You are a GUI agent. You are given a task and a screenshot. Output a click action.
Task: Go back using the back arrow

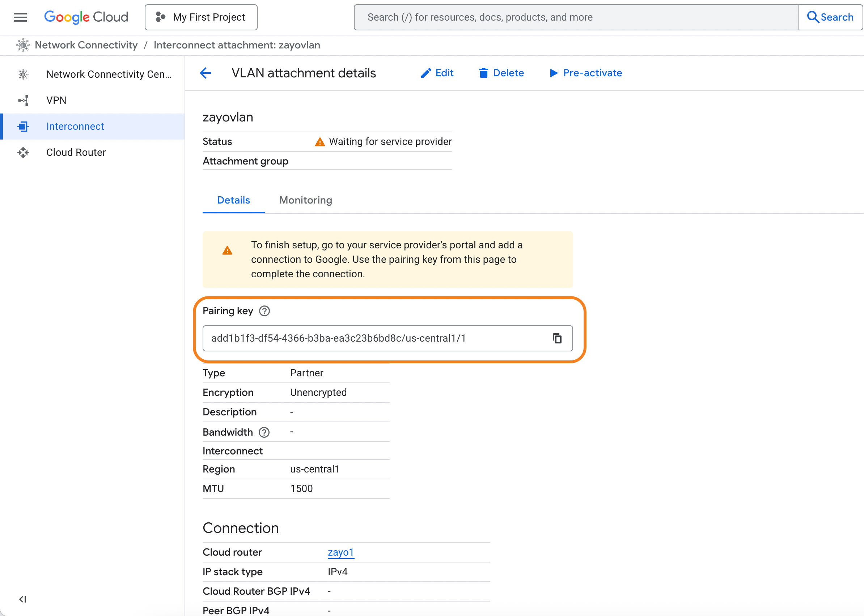pyautogui.click(x=206, y=73)
